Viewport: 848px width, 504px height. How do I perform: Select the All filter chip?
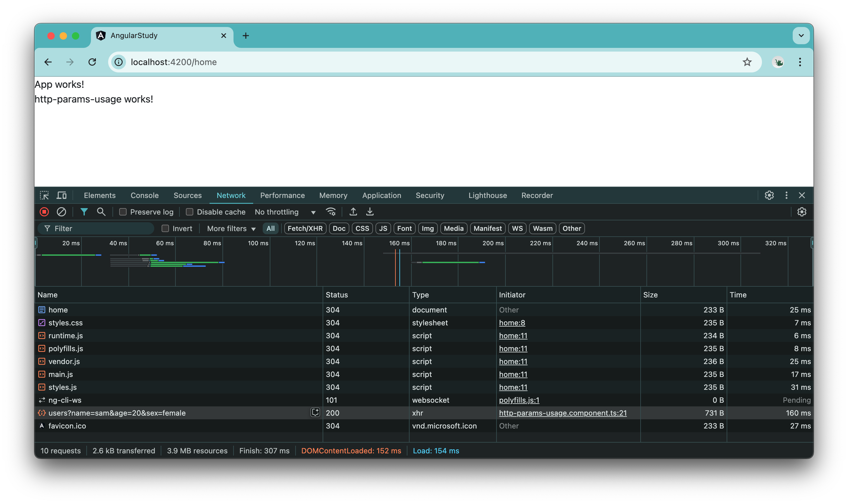[271, 229]
